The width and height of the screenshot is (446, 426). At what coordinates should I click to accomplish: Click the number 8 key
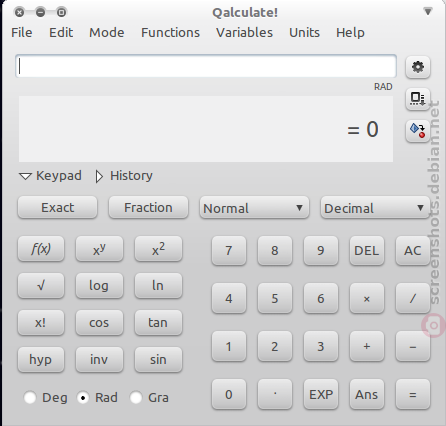[x=275, y=251]
